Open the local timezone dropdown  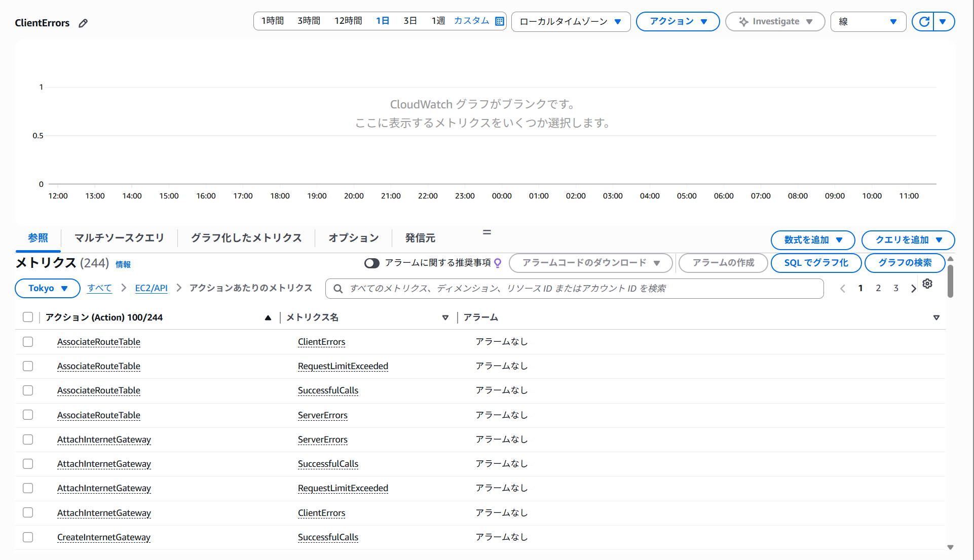tap(571, 22)
